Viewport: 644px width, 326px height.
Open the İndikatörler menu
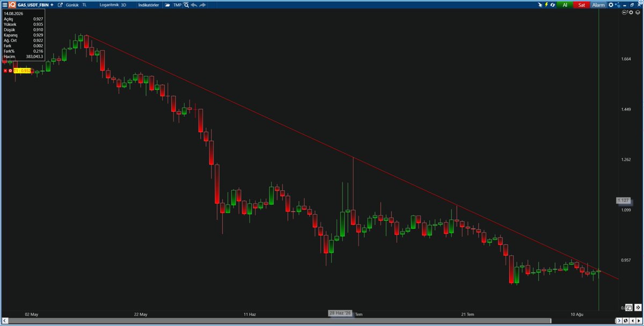(x=148, y=5)
